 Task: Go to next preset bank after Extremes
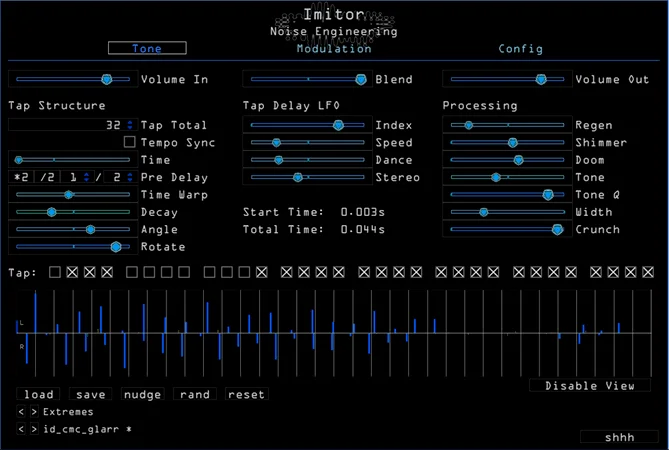34,412
